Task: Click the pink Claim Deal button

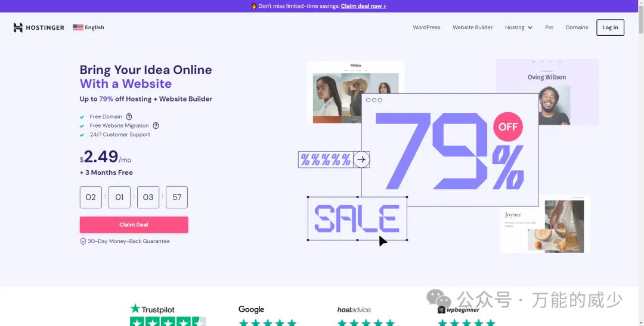Action: (x=134, y=224)
